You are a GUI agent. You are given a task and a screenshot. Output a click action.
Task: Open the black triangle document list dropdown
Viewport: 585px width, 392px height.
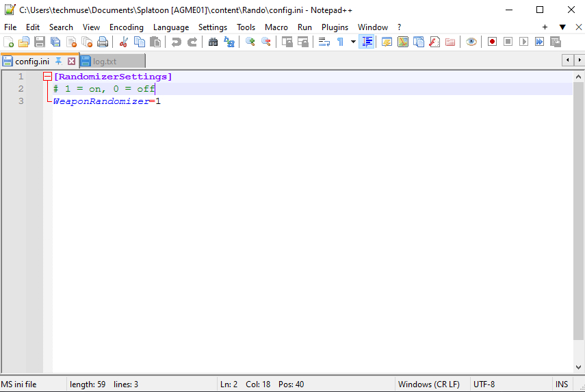tap(562, 27)
